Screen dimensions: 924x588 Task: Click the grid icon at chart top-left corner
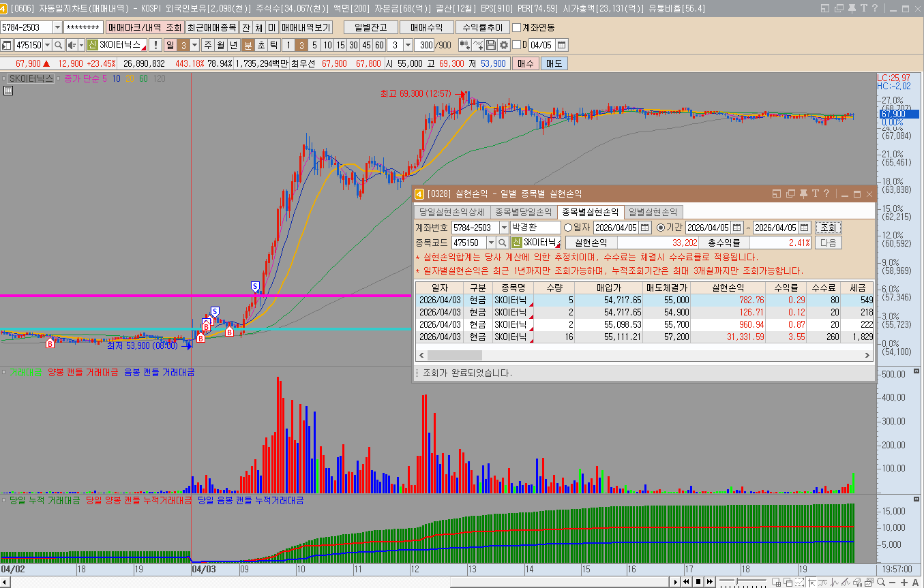pyautogui.click(x=8, y=90)
